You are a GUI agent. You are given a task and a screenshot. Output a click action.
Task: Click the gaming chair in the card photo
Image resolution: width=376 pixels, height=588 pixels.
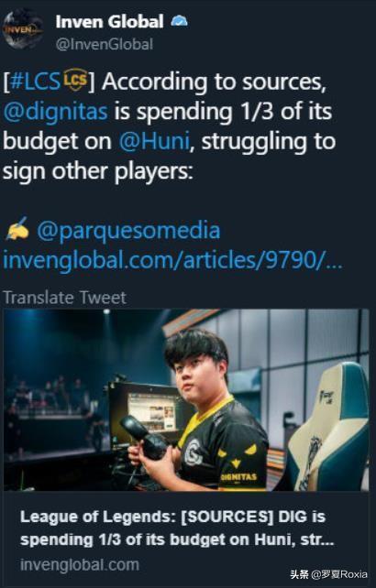pos(328,427)
